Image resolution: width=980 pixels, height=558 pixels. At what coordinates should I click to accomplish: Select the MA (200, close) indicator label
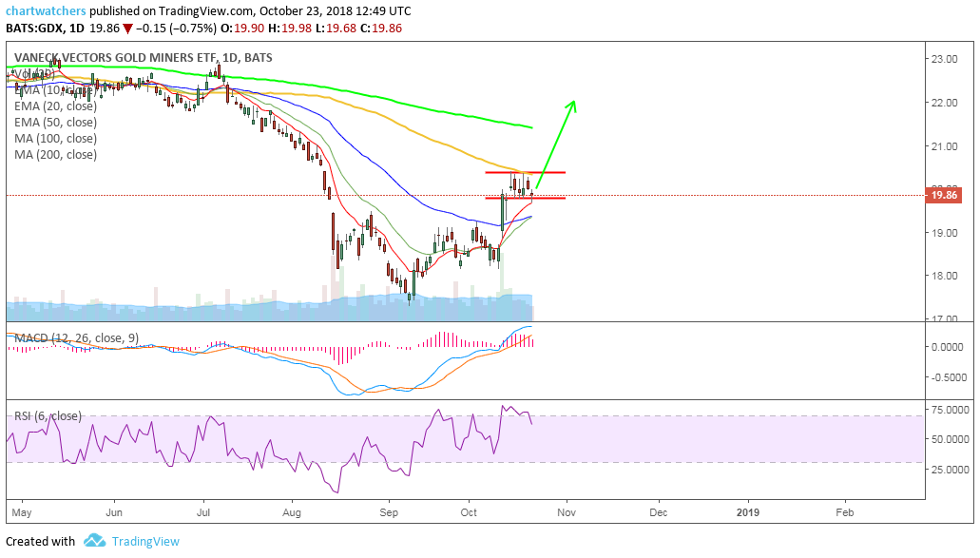[56, 155]
